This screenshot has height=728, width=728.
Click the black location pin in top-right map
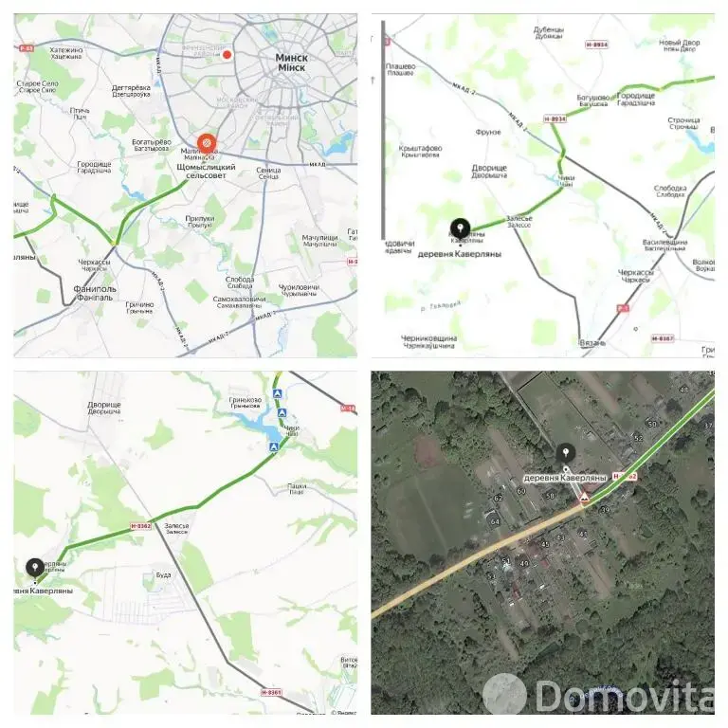460,228
